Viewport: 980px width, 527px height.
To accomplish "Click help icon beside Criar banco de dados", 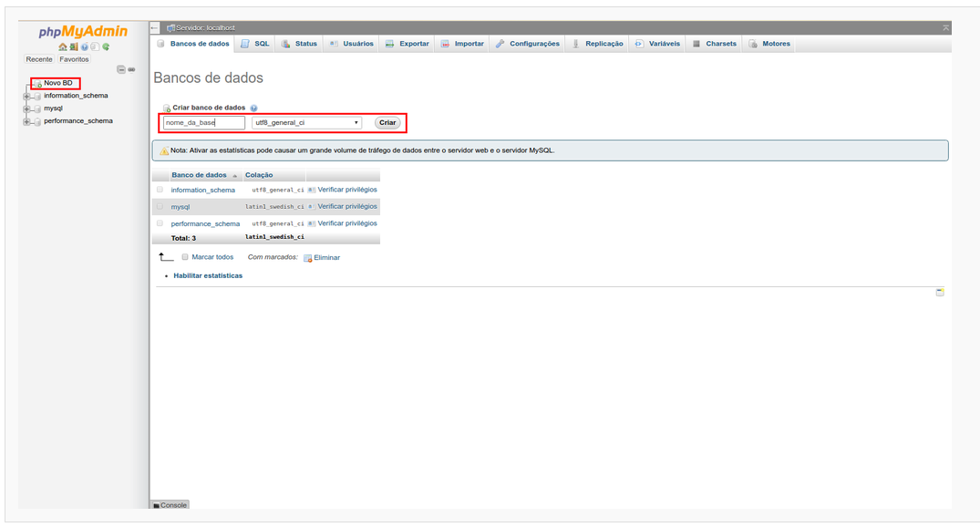I will tap(253, 108).
